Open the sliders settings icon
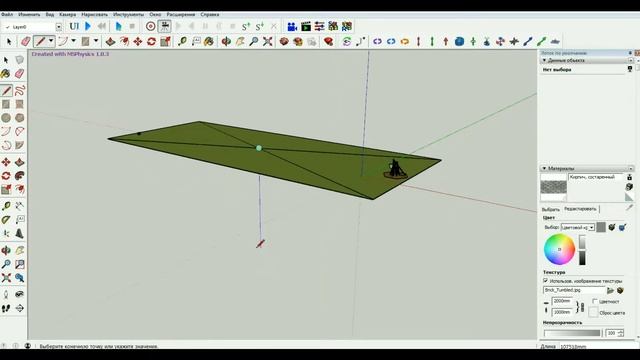The height and width of the screenshot is (360, 640). point(319,27)
